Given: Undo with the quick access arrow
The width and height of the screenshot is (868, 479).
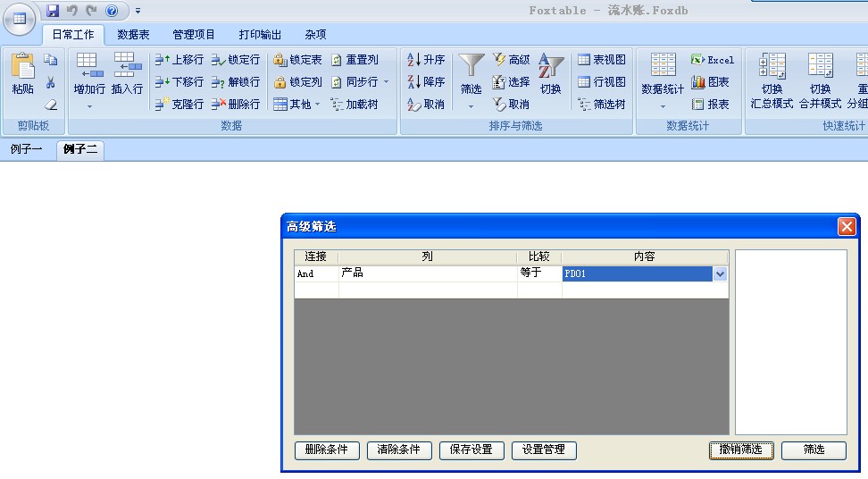Looking at the screenshot, I should pyautogui.click(x=72, y=11).
